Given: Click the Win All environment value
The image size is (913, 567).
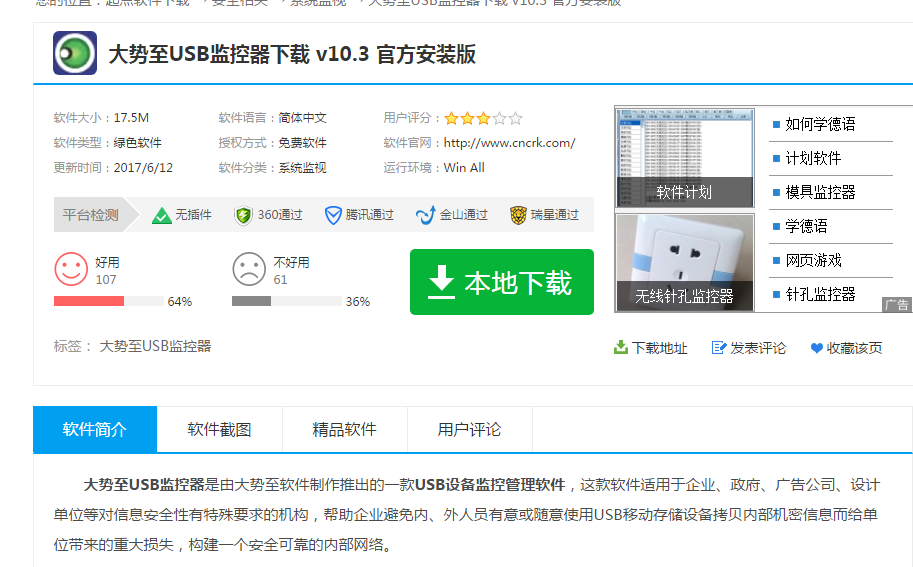Looking at the screenshot, I should [464, 168].
